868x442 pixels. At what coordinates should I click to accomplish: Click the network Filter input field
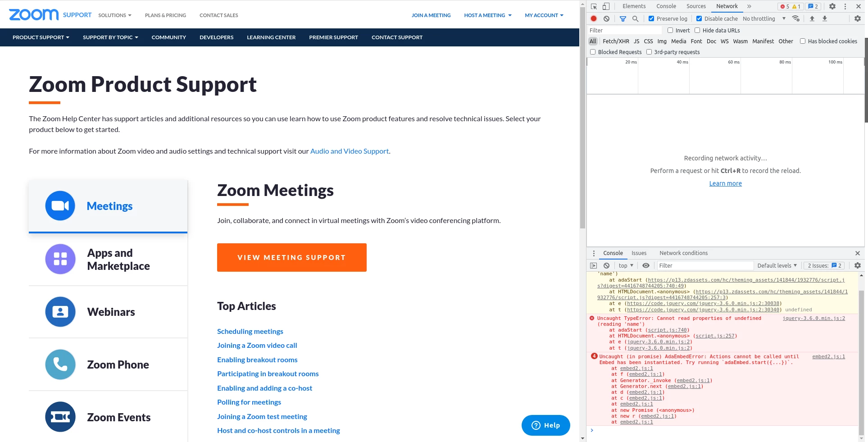pos(624,30)
